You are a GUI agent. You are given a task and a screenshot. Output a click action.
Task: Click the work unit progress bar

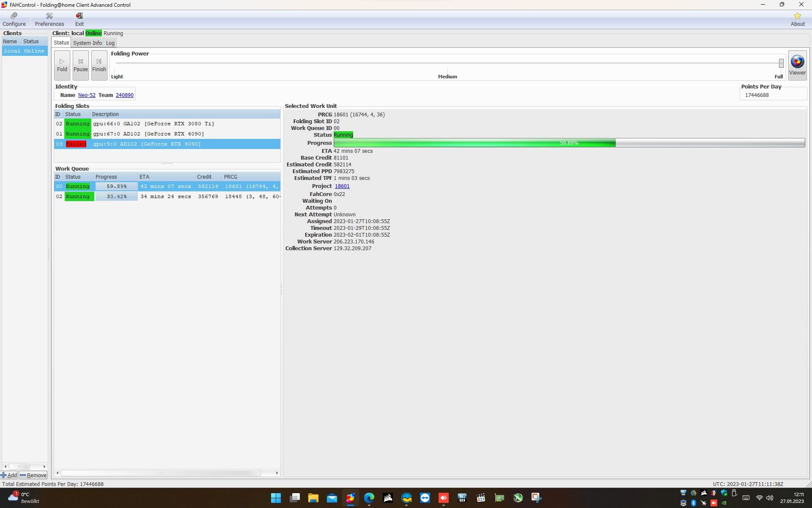tap(569, 143)
